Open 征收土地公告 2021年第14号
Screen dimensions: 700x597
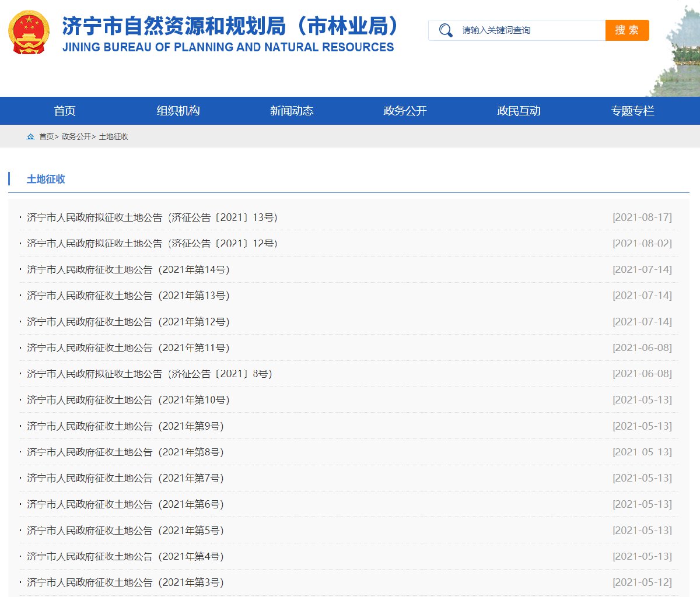128,269
